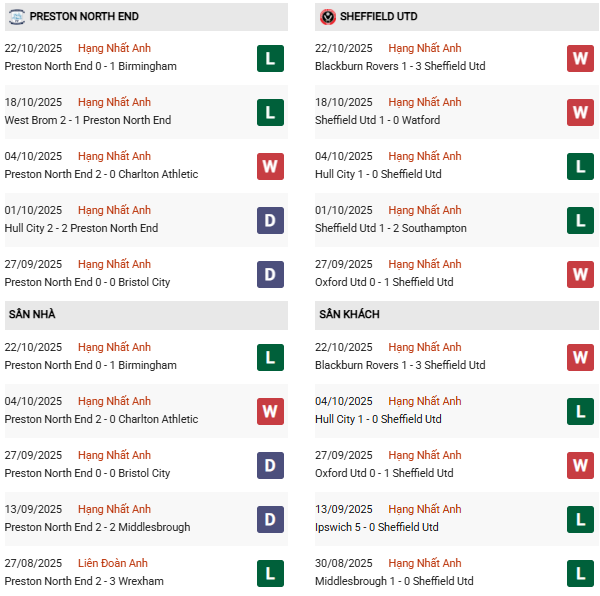Click the L badge for Preston vs Birmingham
Viewport: 600px width, 596px height.
[x=270, y=58]
